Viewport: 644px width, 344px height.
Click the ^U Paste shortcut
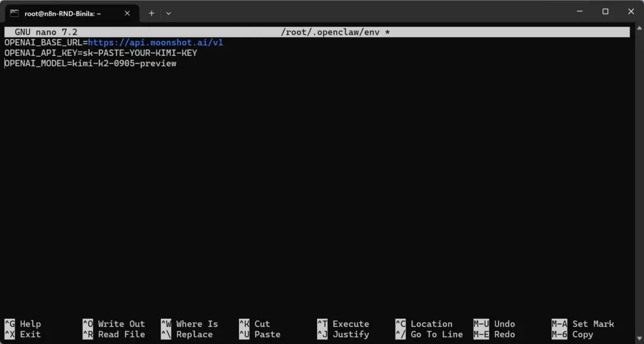pyautogui.click(x=260, y=334)
